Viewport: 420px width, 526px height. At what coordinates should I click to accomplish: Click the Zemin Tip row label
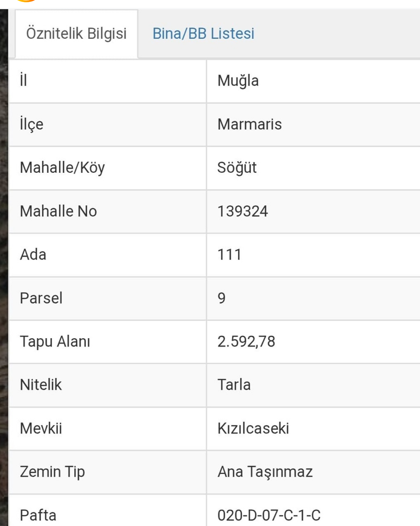(x=52, y=472)
